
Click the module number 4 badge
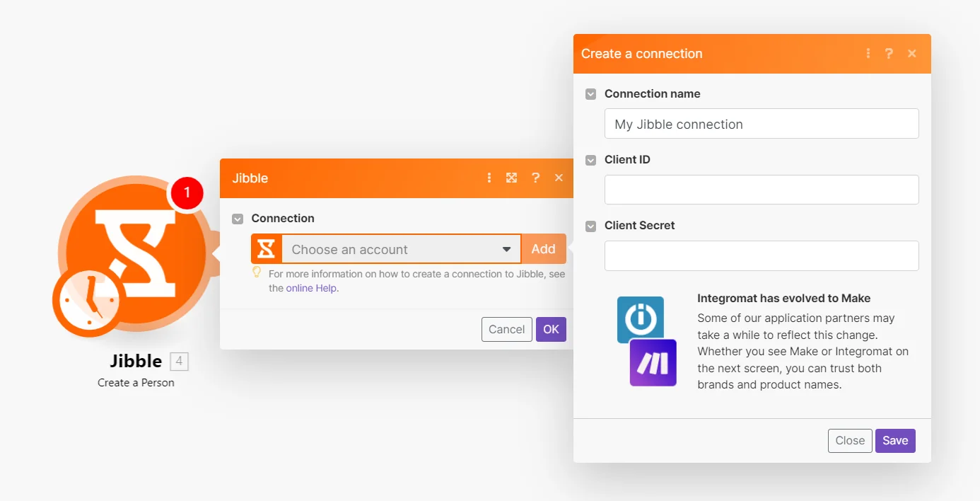click(179, 362)
